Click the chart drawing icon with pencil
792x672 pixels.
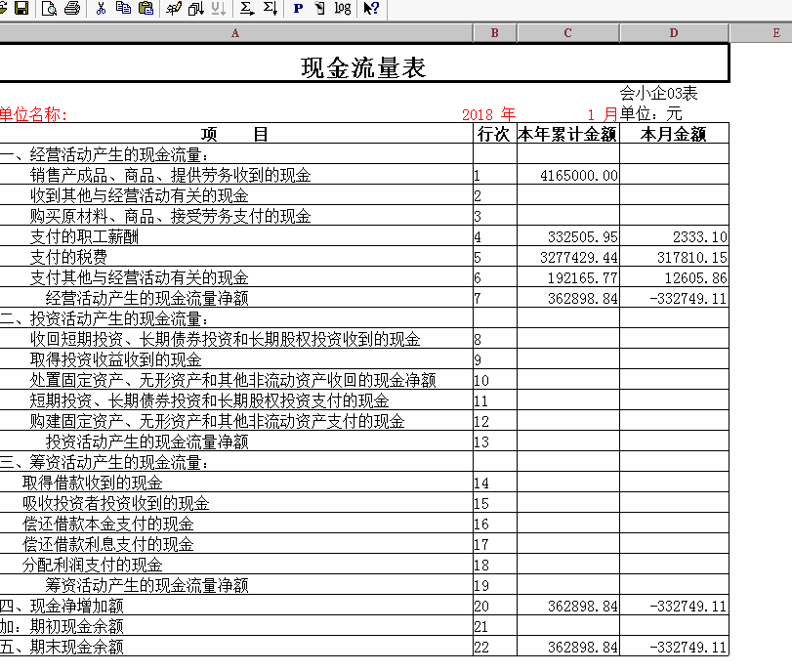point(174,8)
